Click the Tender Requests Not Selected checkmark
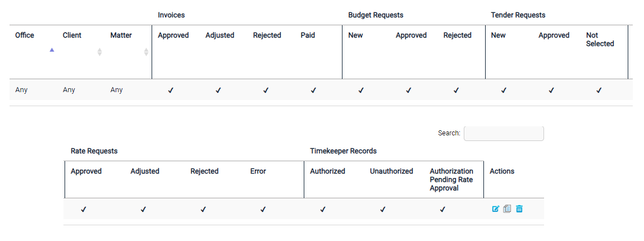The height and width of the screenshot is (241, 644). tap(599, 90)
